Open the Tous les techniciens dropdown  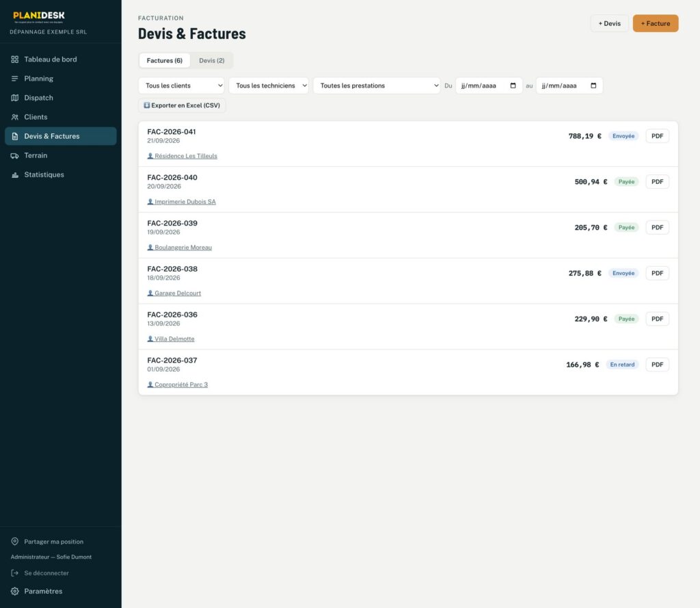click(269, 85)
